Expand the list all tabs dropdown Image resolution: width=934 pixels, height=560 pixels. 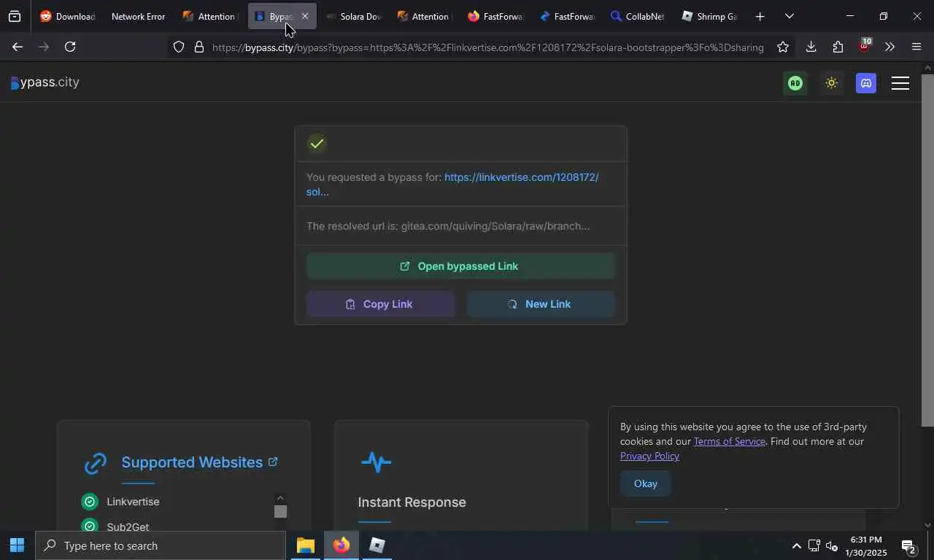tap(790, 16)
